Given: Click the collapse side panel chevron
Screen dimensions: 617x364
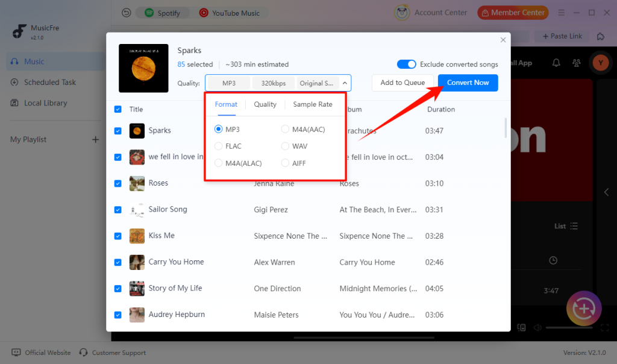Looking at the screenshot, I should click(606, 192).
